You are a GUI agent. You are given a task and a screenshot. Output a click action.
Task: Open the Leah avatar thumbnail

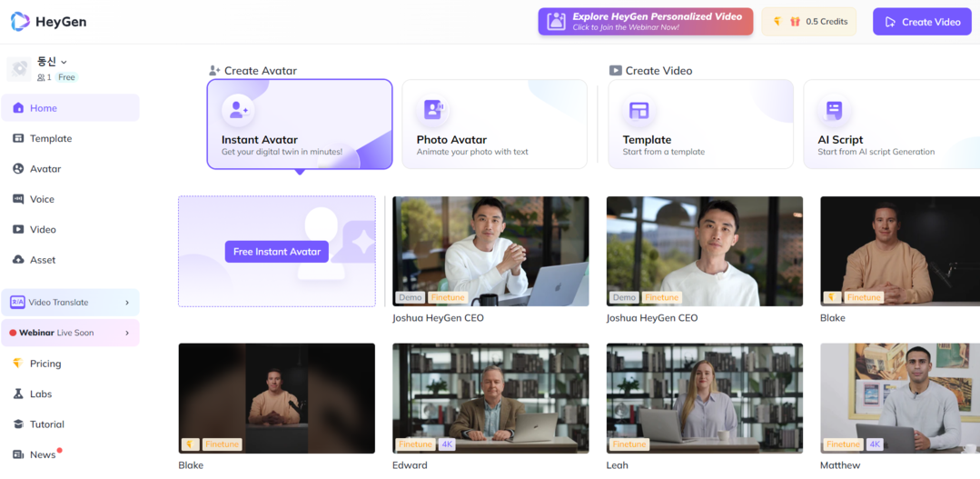[705, 398]
